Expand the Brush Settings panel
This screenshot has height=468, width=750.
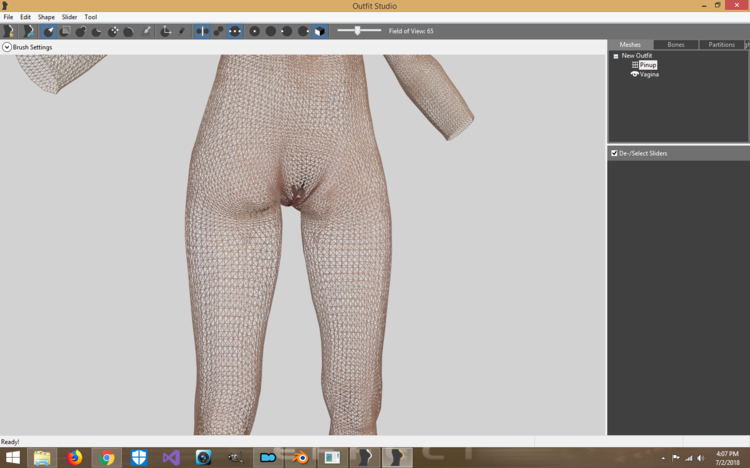coord(7,47)
